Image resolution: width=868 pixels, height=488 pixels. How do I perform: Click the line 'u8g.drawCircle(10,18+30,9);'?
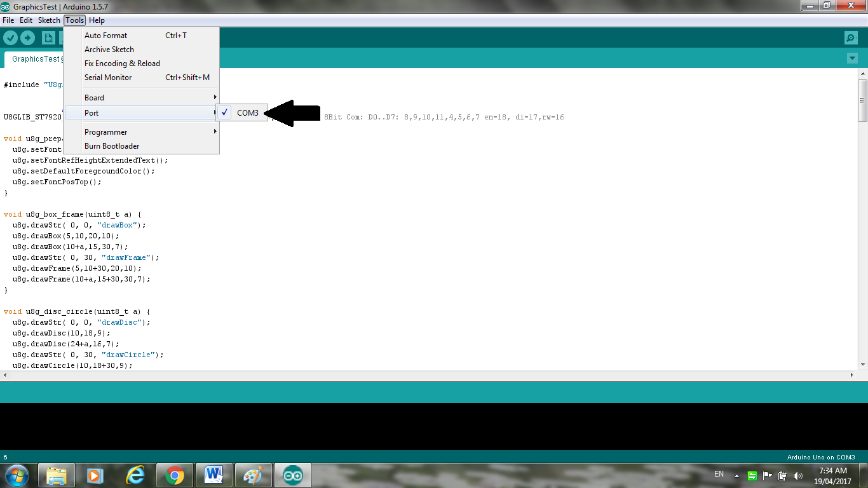[x=72, y=365]
